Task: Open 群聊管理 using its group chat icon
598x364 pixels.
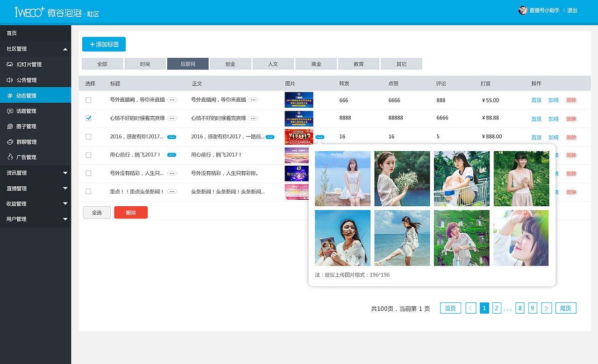Action: coord(10,141)
